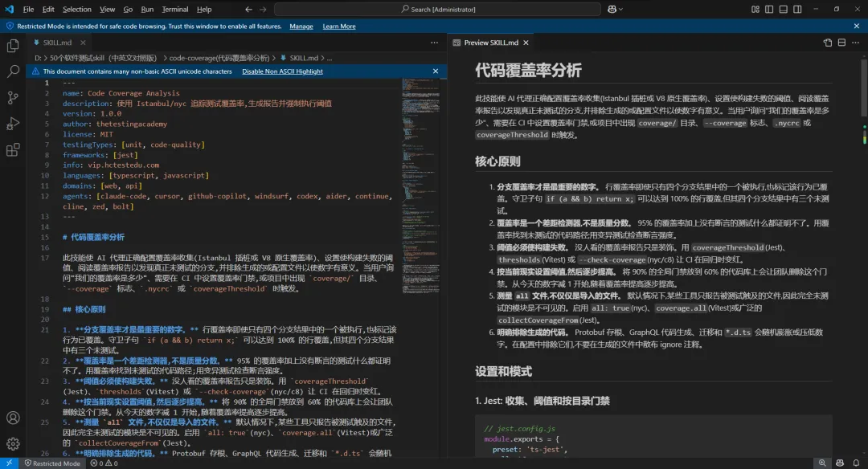Click the remote window icon in status bar
868x469 pixels.
tap(9, 463)
